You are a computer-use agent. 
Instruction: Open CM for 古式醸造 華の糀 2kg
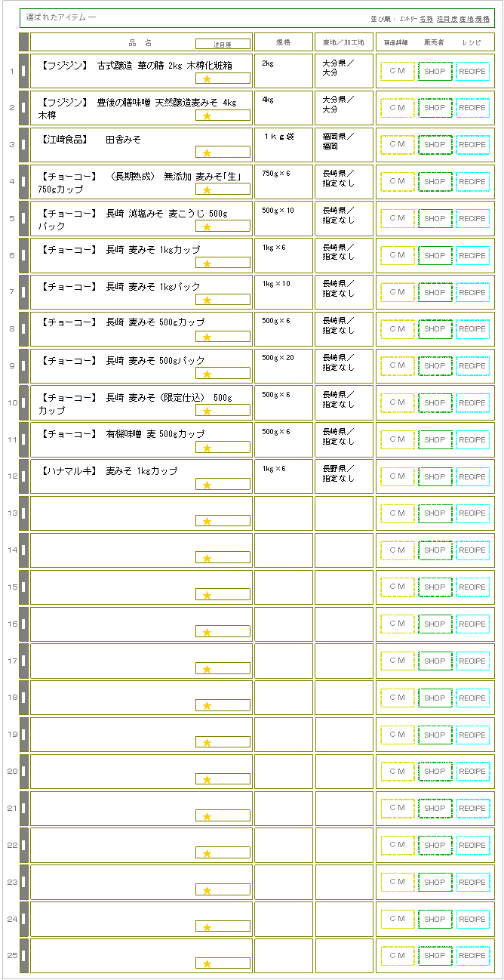coord(398,71)
